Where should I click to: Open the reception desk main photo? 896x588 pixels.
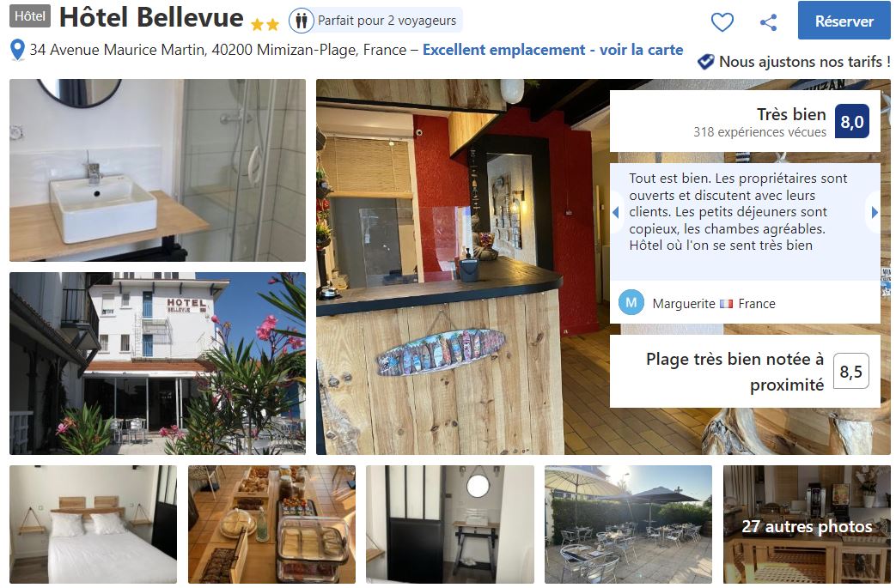click(463, 267)
